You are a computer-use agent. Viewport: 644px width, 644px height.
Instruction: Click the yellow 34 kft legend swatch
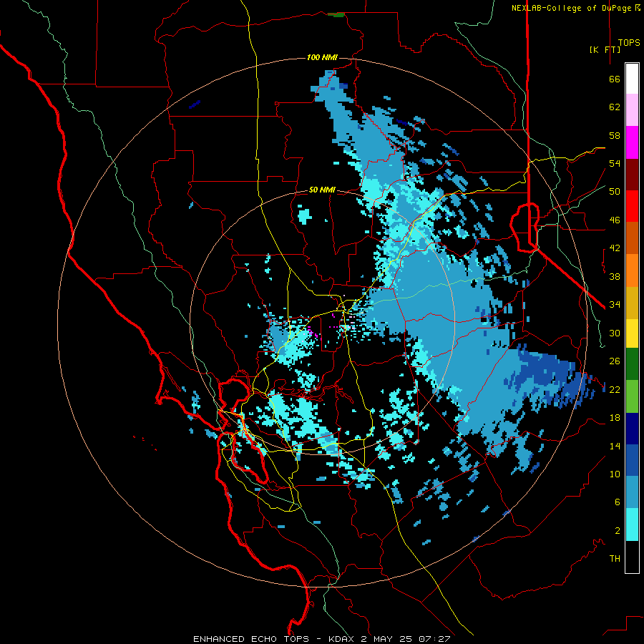632,333
